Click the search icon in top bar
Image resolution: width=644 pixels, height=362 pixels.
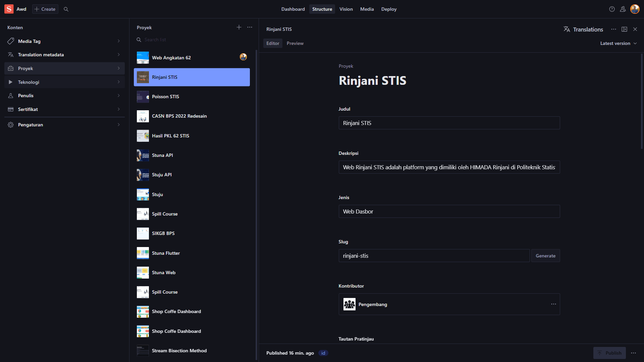[x=66, y=9]
